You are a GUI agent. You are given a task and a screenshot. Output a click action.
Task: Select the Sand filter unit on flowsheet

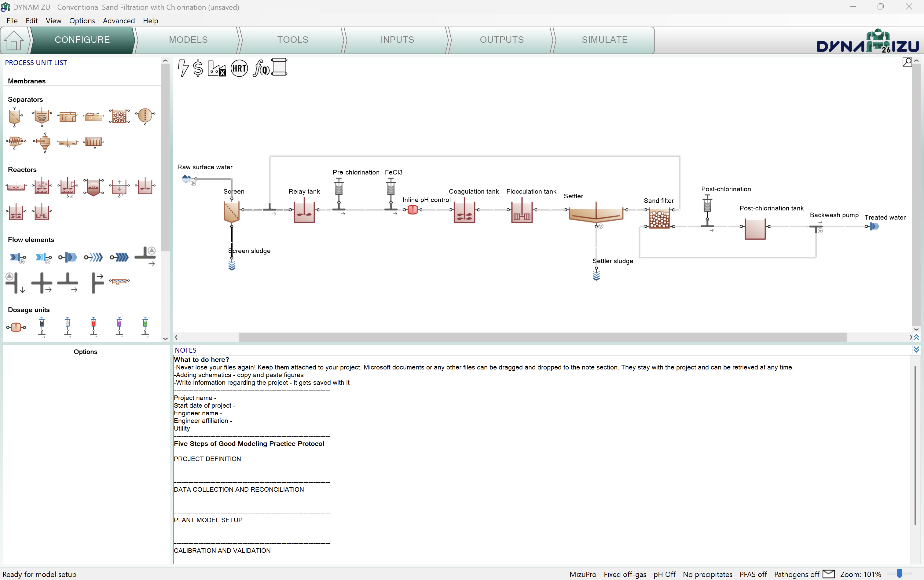[x=659, y=219]
